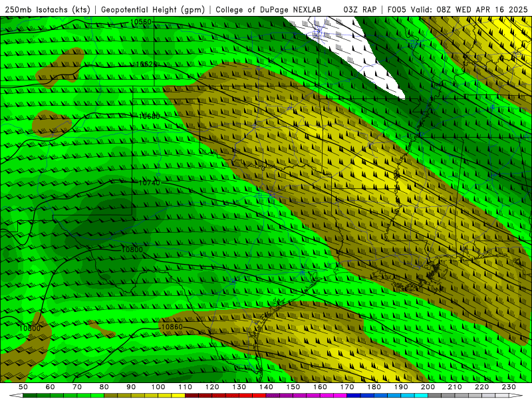Click the 10560 height contour label
This screenshot has height=399, width=532.
click(x=140, y=23)
